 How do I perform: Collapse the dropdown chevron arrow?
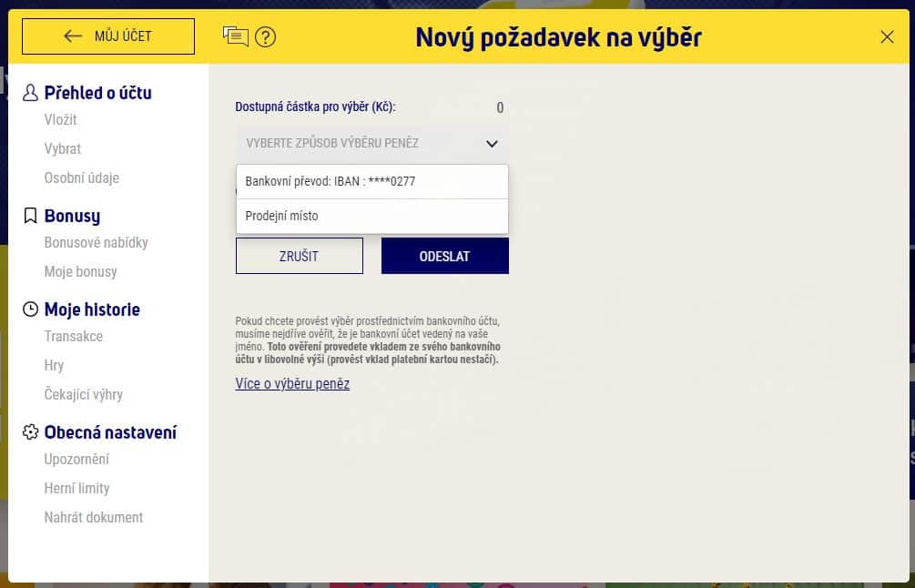coord(492,144)
